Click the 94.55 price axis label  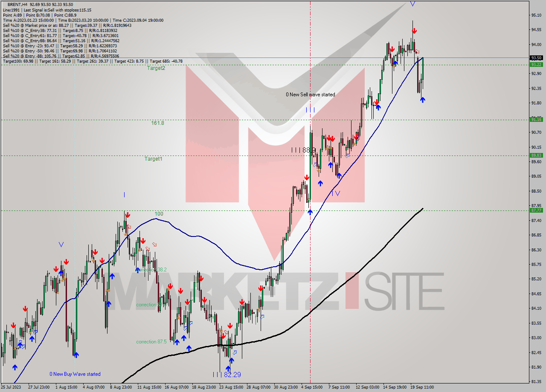[x=536, y=30]
